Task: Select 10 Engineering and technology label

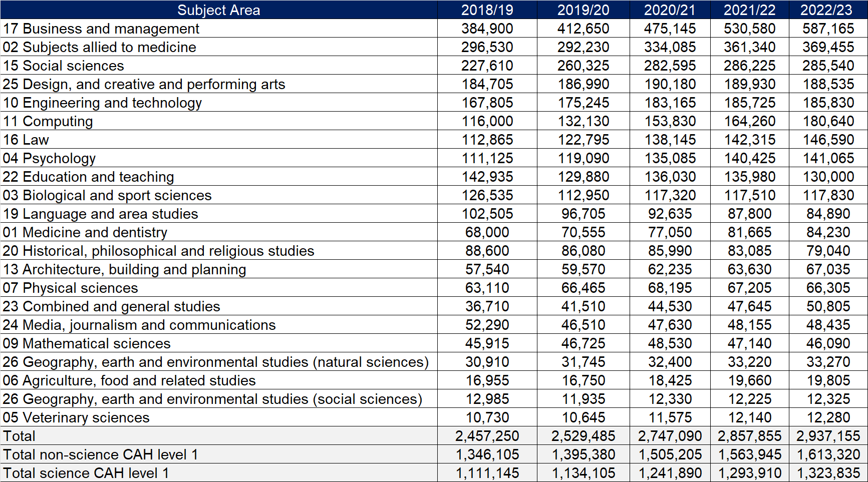Action: (x=103, y=103)
